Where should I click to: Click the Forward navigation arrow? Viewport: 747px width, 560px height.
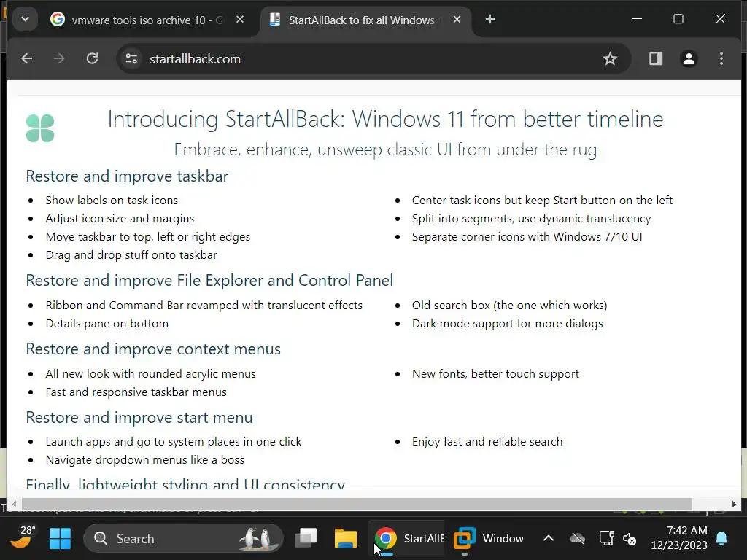tap(59, 58)
